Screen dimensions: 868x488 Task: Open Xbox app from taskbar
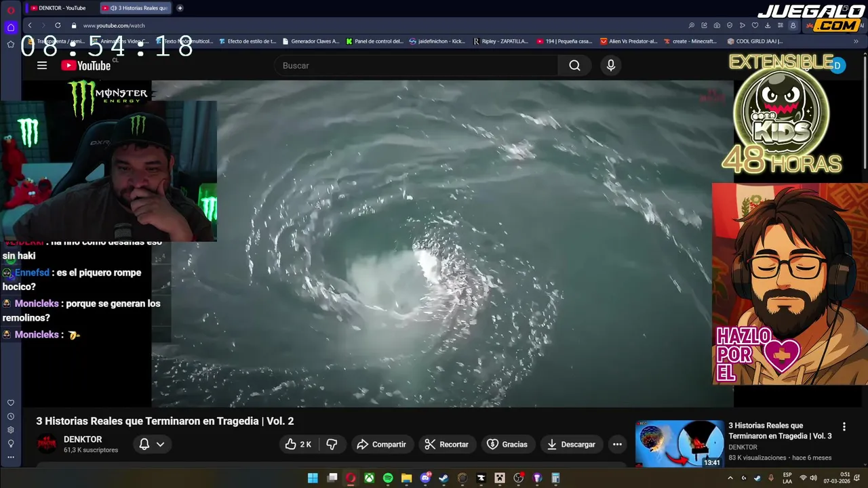click(369, 478)
